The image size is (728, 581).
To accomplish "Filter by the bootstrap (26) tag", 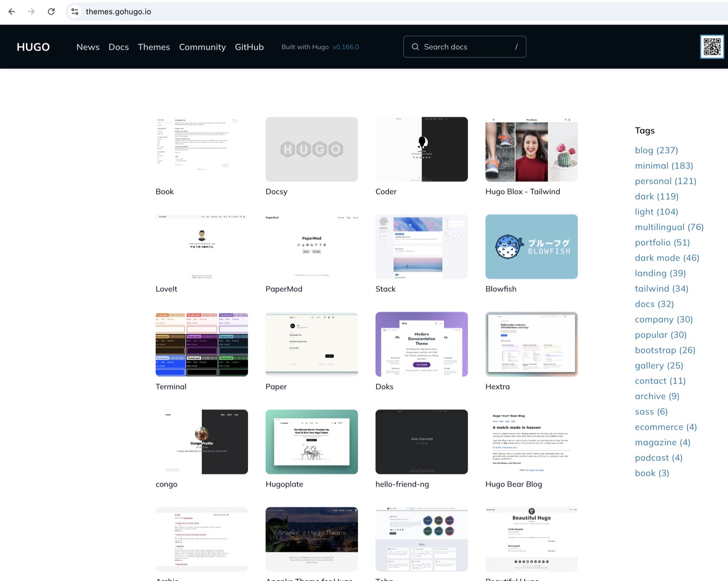I will (665, 350).
